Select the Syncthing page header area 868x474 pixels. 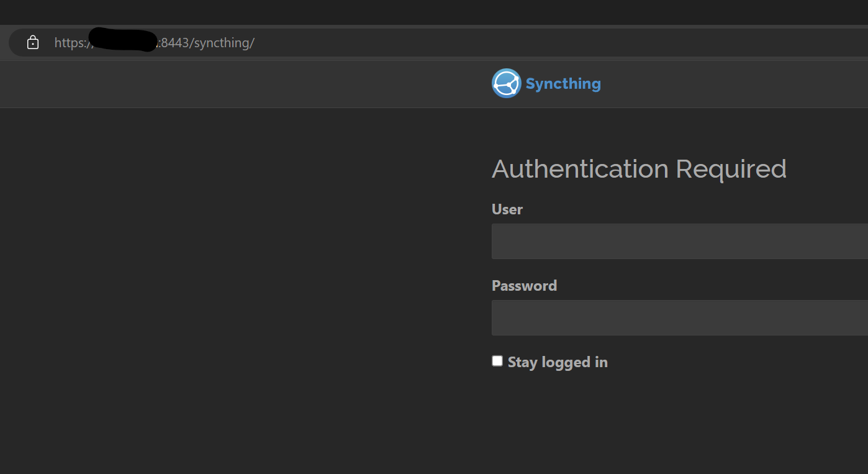[546, 83]
